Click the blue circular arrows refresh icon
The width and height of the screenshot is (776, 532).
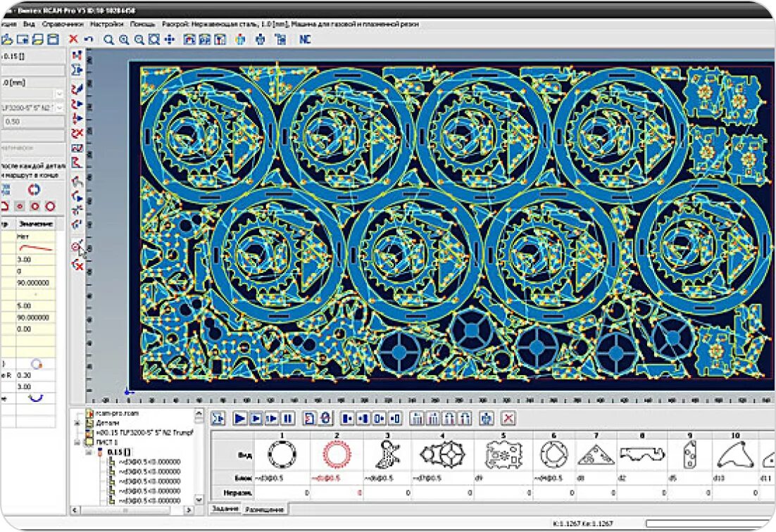[34, 189]
